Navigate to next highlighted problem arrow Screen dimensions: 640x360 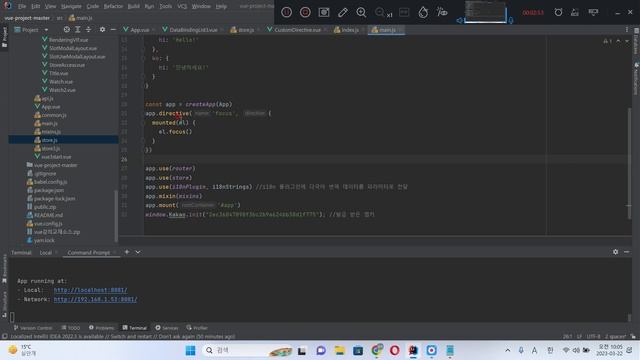[627, 41]
